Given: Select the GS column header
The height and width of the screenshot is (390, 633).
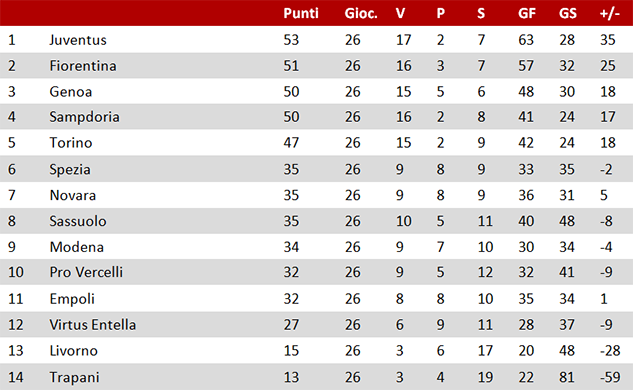Looking at the screenshot, I should (x=568, y=13).
